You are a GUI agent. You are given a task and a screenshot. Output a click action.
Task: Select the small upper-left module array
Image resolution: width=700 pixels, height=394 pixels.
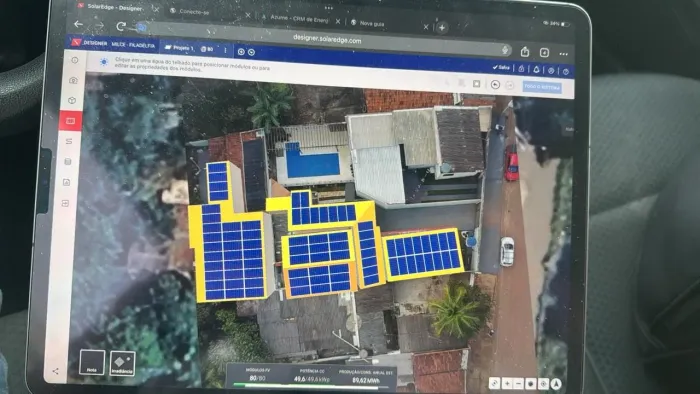click(217, 182)
